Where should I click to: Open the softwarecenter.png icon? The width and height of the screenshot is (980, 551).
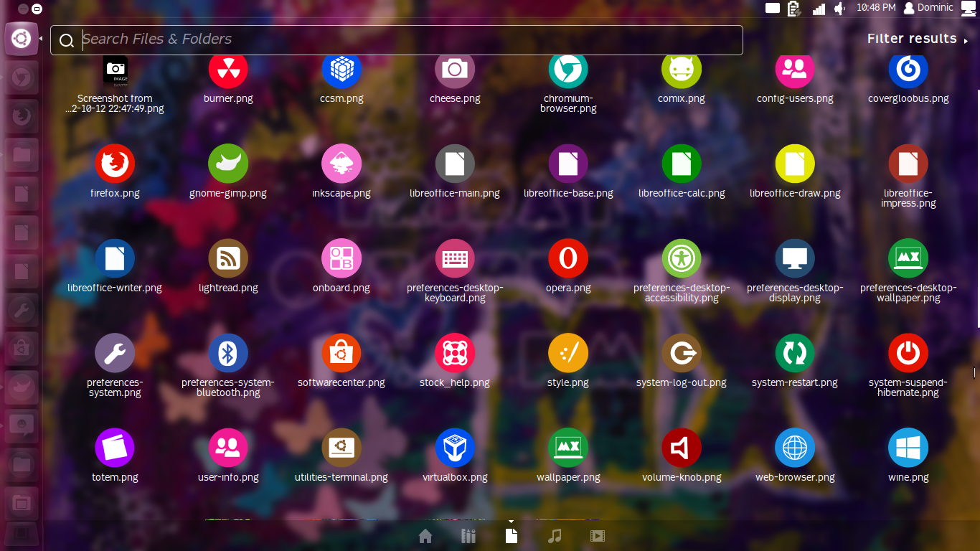coord(341,353)
